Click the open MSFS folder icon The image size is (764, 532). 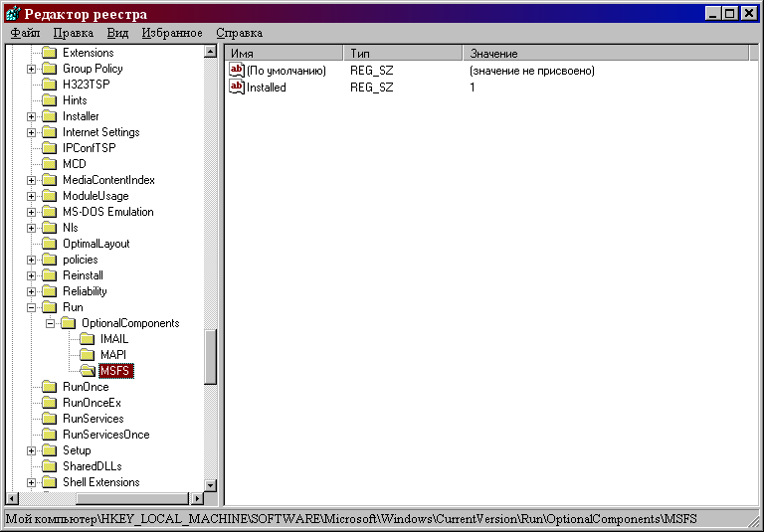(x=87, y=371)
